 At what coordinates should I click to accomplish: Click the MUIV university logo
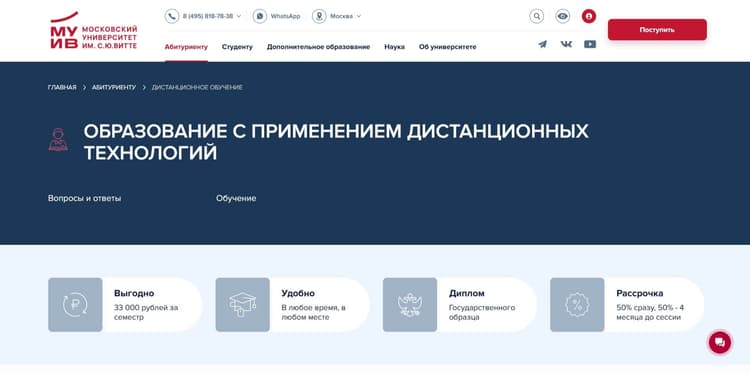click(x=94, y=30)
